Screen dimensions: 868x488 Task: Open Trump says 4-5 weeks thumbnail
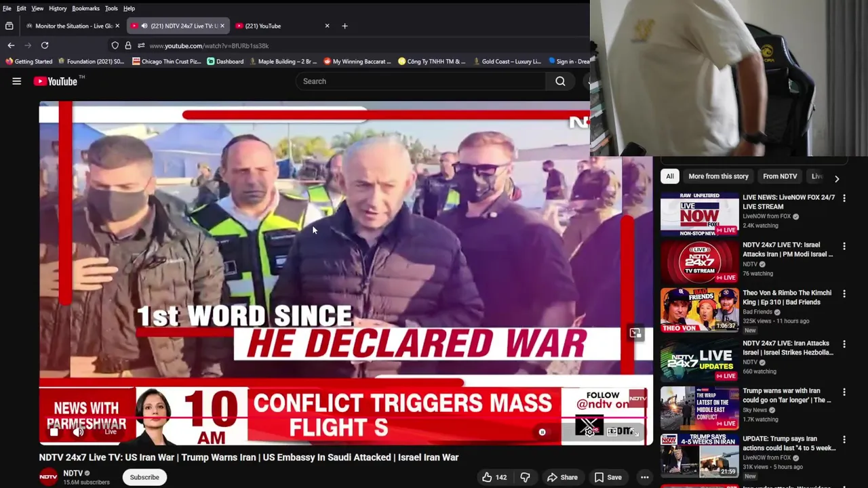tap(700, 455)
